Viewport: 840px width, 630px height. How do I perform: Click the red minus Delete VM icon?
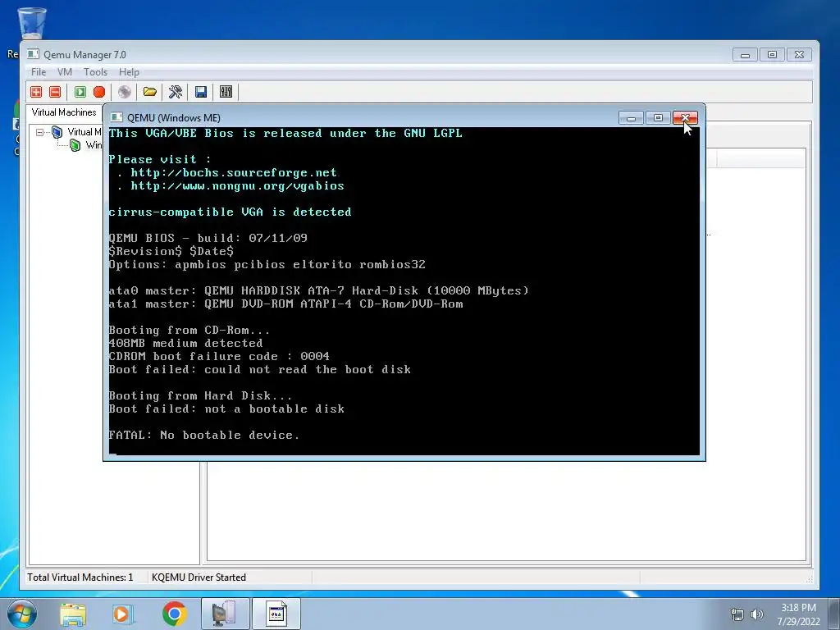pyautogui.click(x=55, y=92)
